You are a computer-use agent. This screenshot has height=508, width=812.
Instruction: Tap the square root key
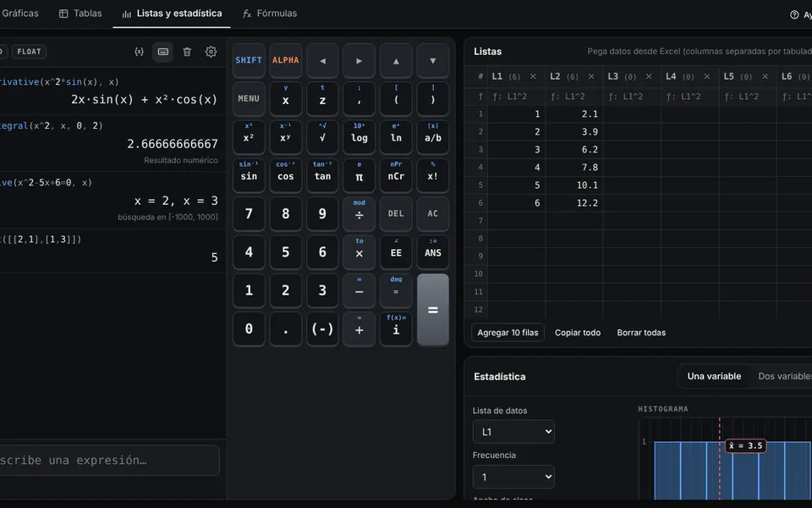pyautogui.click(x=322, y=137)
